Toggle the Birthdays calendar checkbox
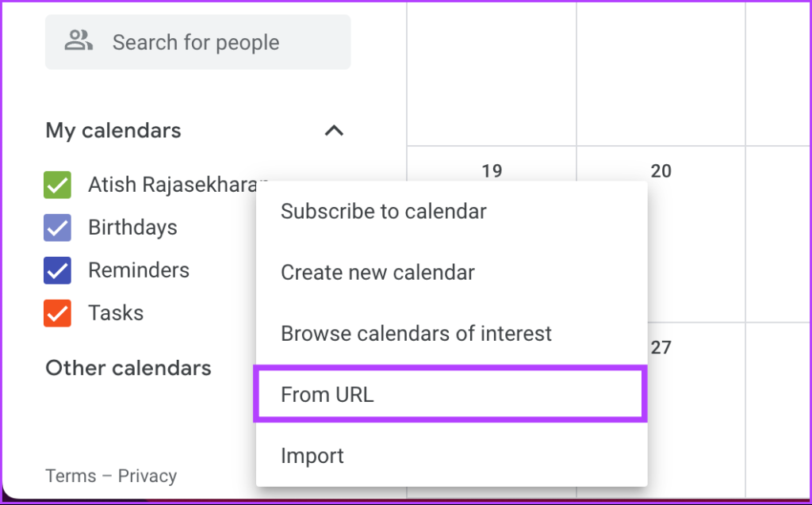Image resolution: width=812 pixels, height=505 pixels. pos(57,228)
